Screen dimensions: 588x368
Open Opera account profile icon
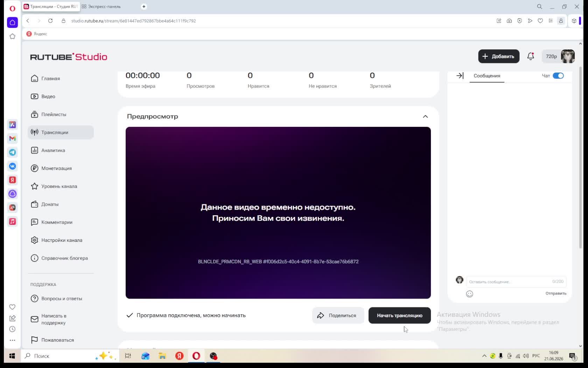tap(561, 21)
